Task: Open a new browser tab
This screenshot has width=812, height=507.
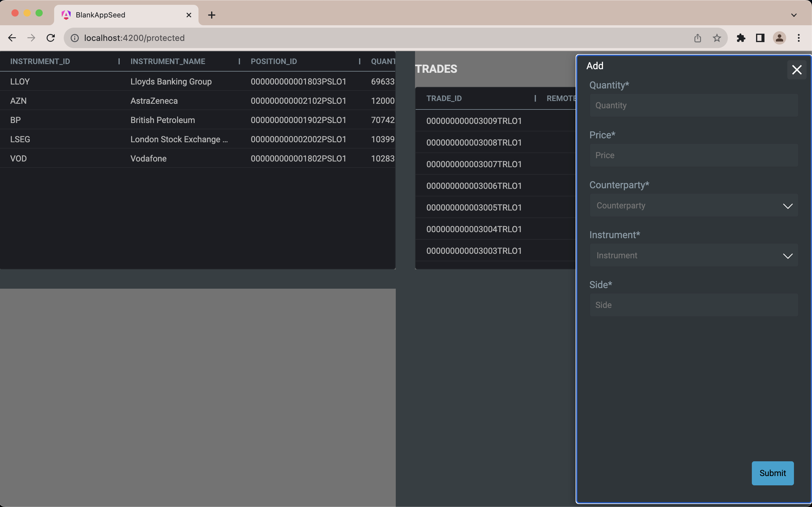Action: point(211,15)
